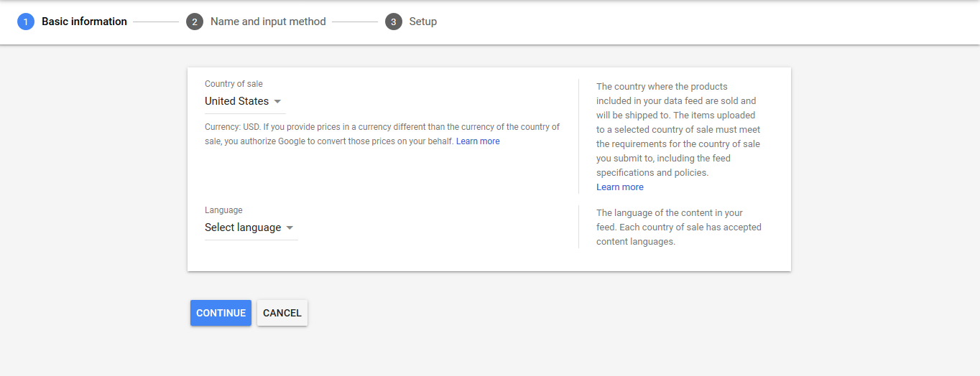Click the arrow beside Select language
The height and width of the screenshot is (376, 980).
(x=290, y=228)
